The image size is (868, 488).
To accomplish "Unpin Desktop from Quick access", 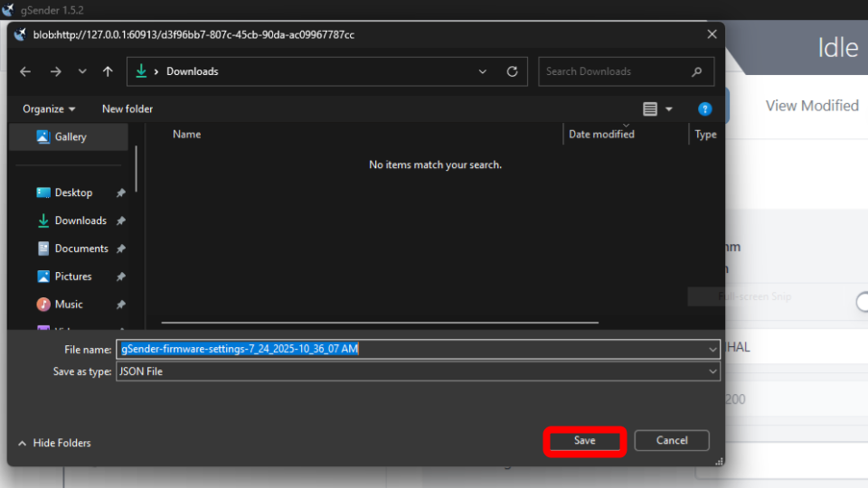I will [120, 192].
